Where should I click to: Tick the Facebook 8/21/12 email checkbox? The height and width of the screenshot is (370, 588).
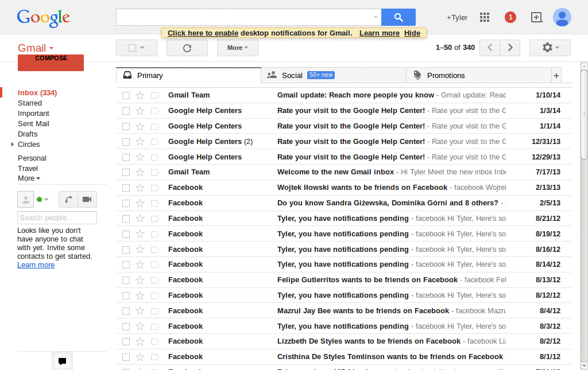[x=126, y=219]
